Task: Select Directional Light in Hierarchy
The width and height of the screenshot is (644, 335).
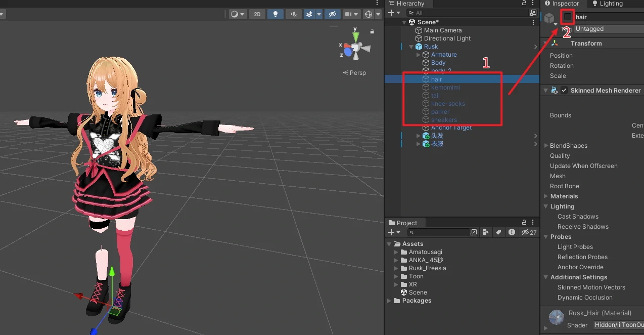Action: click(447, 38)
